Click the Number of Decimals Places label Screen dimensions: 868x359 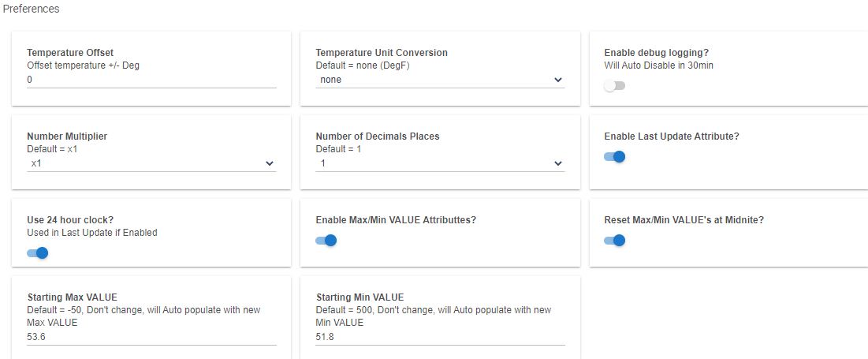377,136
